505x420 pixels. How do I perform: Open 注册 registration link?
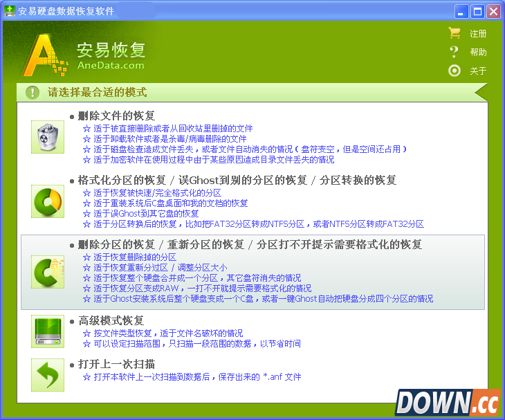coord(478,33)
